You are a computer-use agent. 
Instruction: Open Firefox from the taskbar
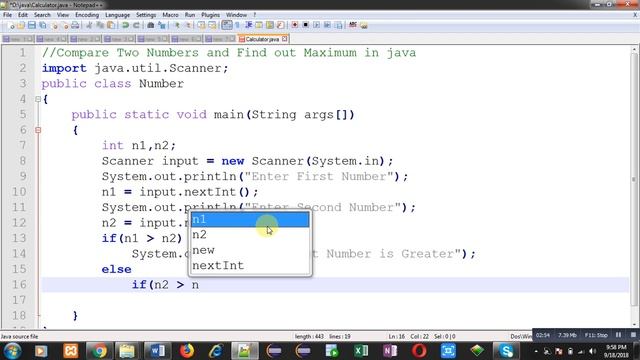tap(187, 351)
